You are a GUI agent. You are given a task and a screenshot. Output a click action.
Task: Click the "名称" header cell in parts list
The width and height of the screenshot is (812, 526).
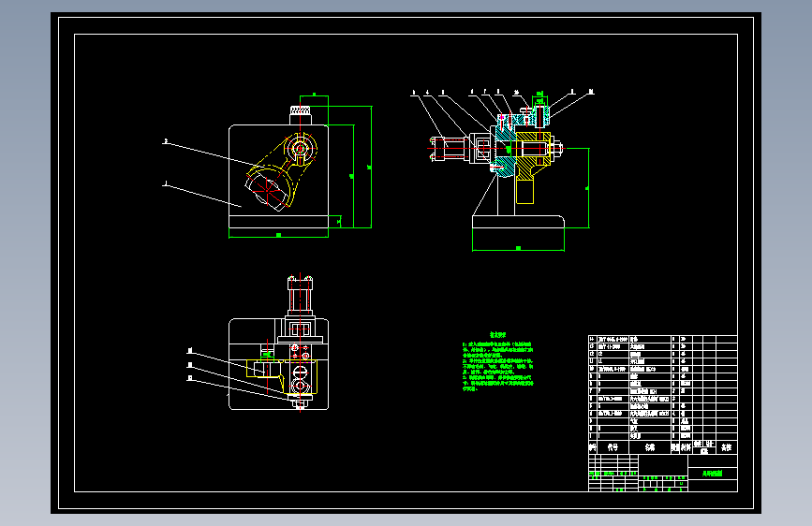point(650,447)
